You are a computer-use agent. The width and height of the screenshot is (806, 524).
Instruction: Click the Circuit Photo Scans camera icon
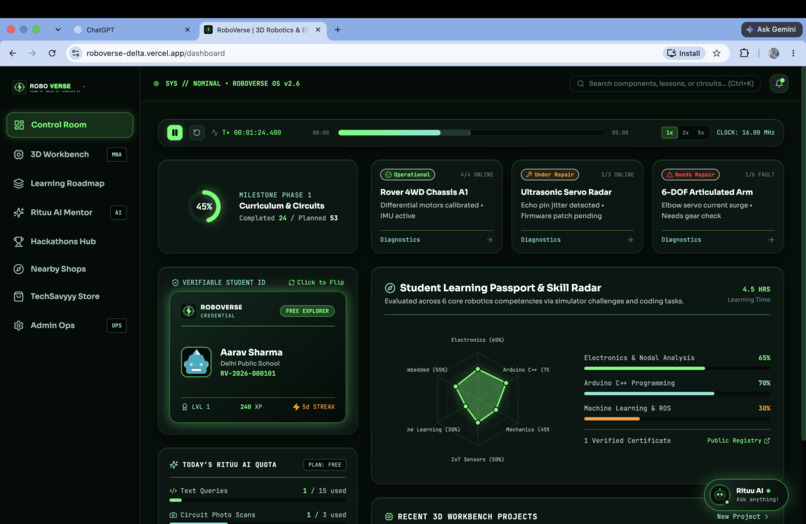pos(173,515)
